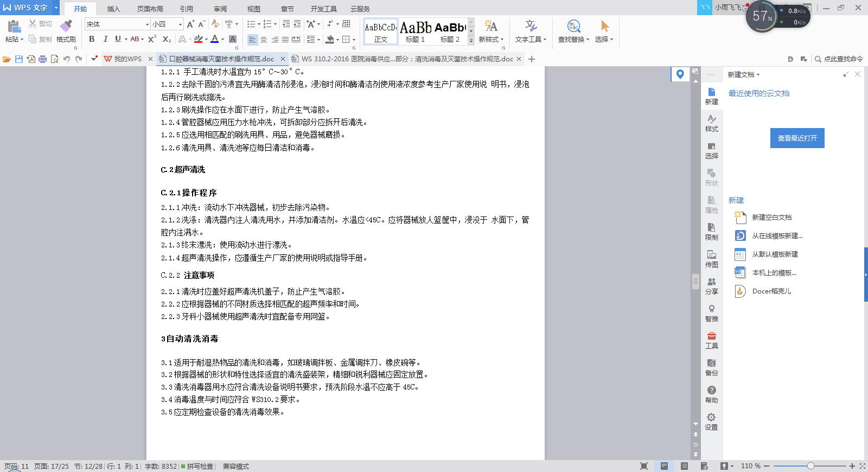Apply superscript formatting
The width and height of the screenshot is (868, 472).
[152, 39]
